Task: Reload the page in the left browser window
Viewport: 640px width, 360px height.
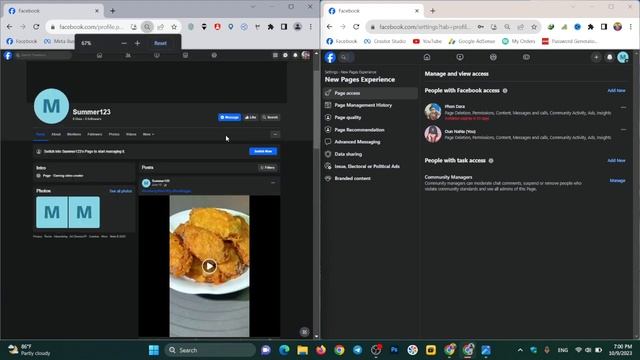Action: (x=36, y=27)
